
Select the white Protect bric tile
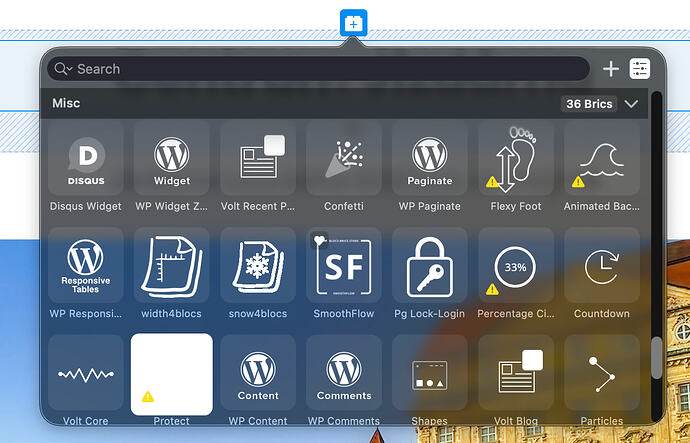click(x=172, y=374)
